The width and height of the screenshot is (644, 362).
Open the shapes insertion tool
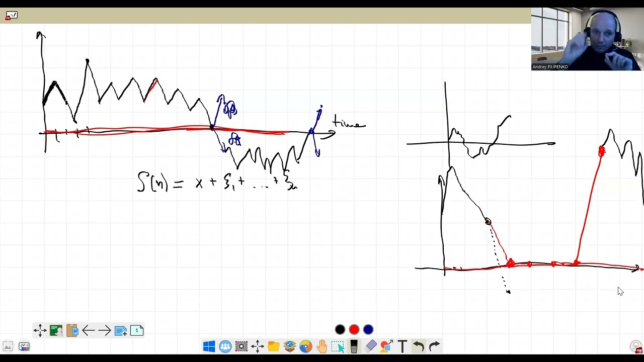(x=386, y=346)
